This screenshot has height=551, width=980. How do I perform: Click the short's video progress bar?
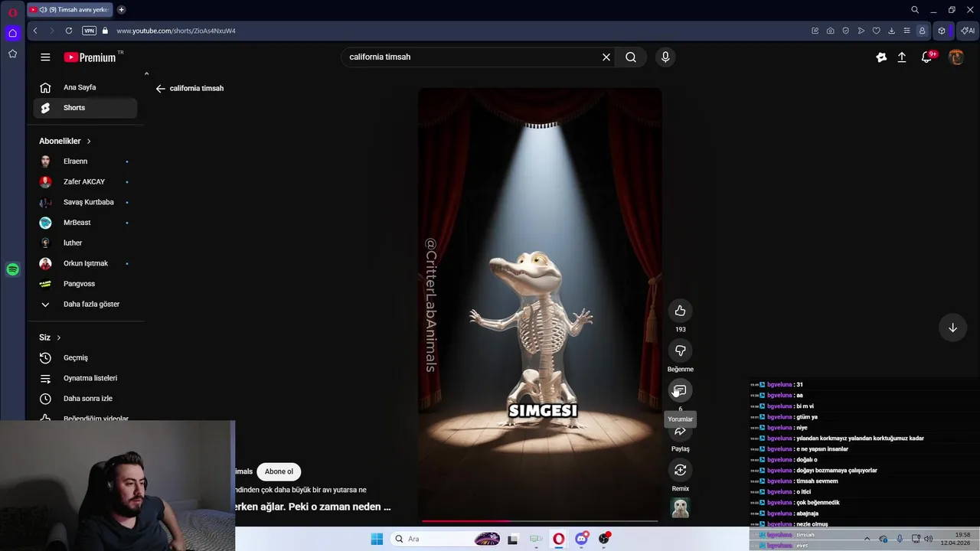coord(540,521)
